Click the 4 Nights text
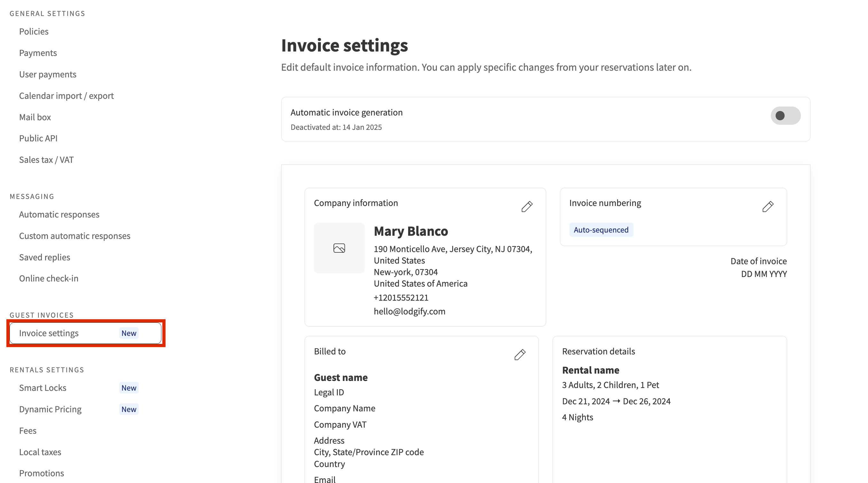This screenshot has height=483, width=868. click(577, 417)
